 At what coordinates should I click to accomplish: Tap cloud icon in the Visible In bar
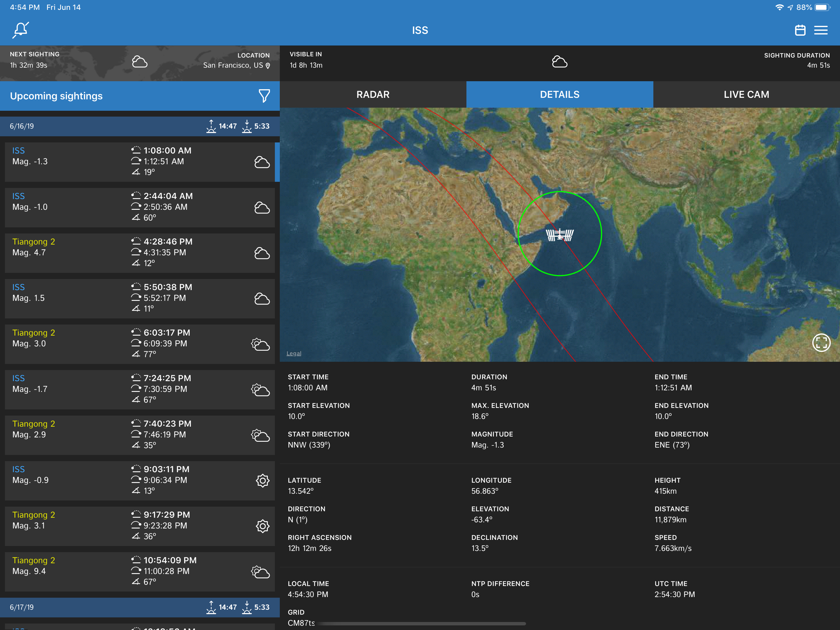tap(559, 62)
